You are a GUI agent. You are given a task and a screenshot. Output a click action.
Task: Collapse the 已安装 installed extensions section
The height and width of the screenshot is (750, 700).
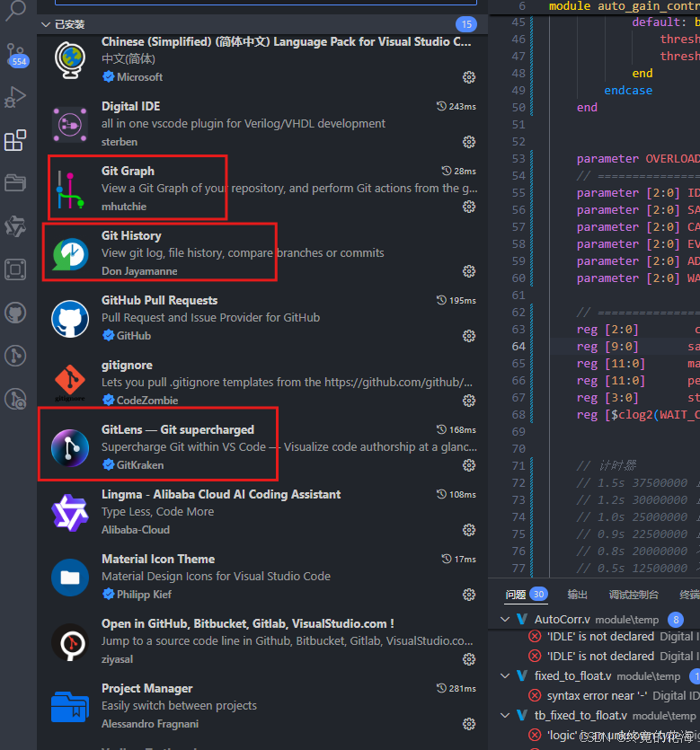coord(46,24)
